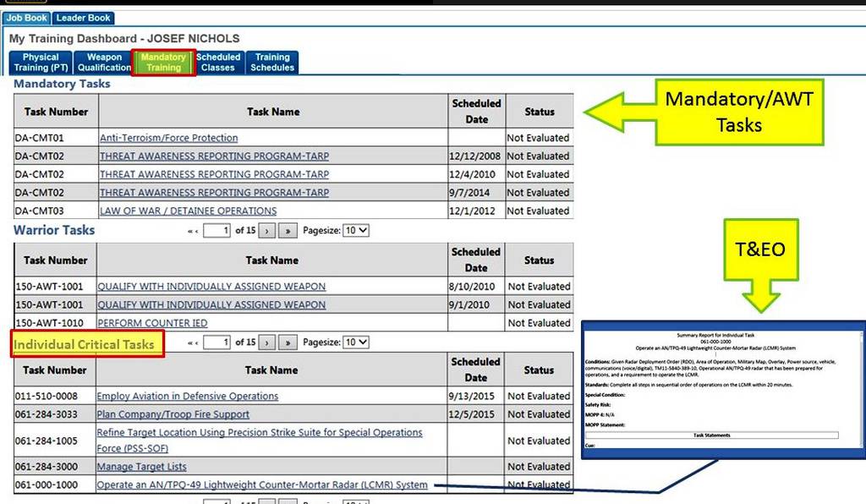This screenshot has width=866, height=504.
Task: Open the Scheduled Classes tab
Action: [x=218, y=63]
